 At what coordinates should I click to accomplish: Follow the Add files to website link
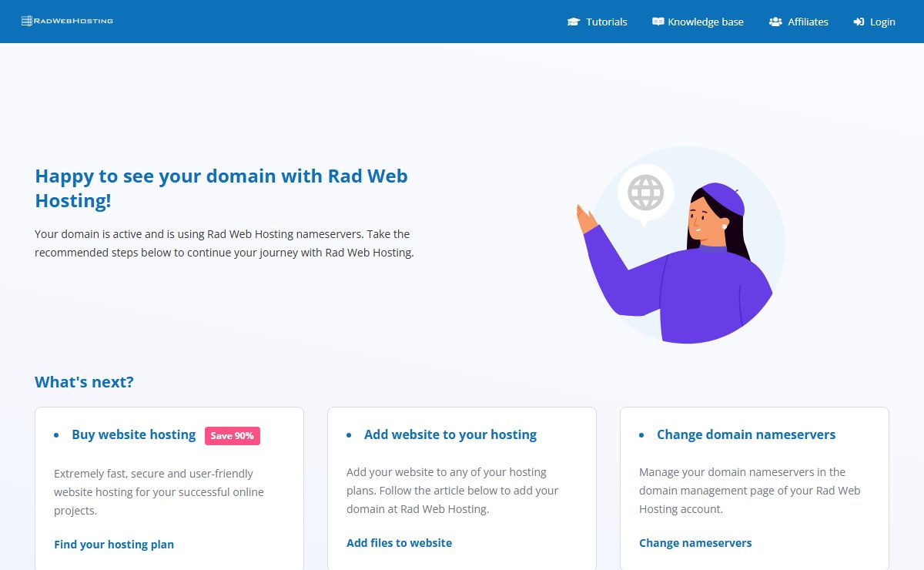tap(399, 543)
